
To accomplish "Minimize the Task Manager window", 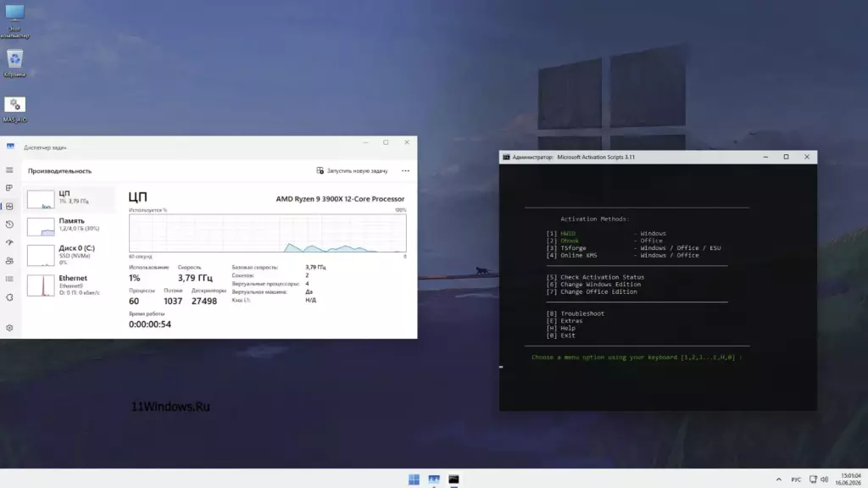I will pyautogui.click(x=365, y=142).
